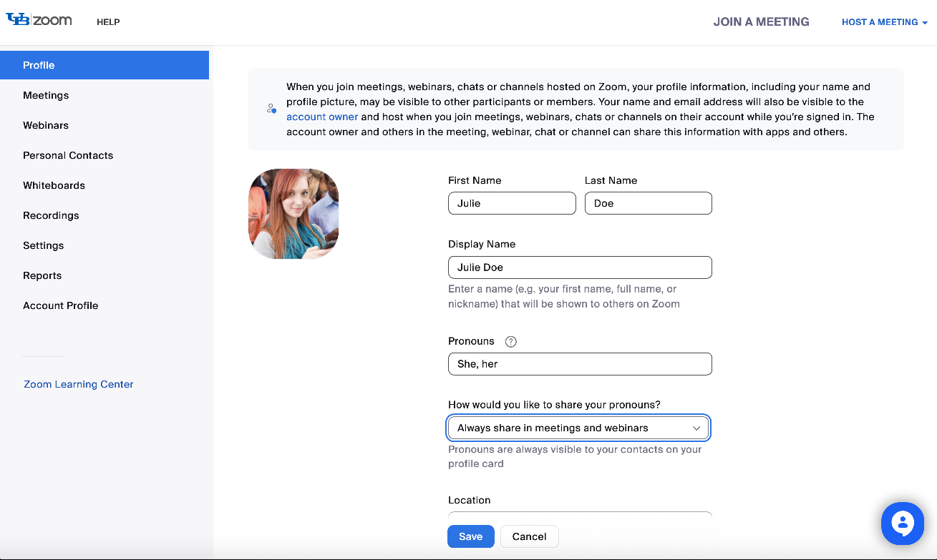Click the profile info notice icon

(x=271, y=109)
